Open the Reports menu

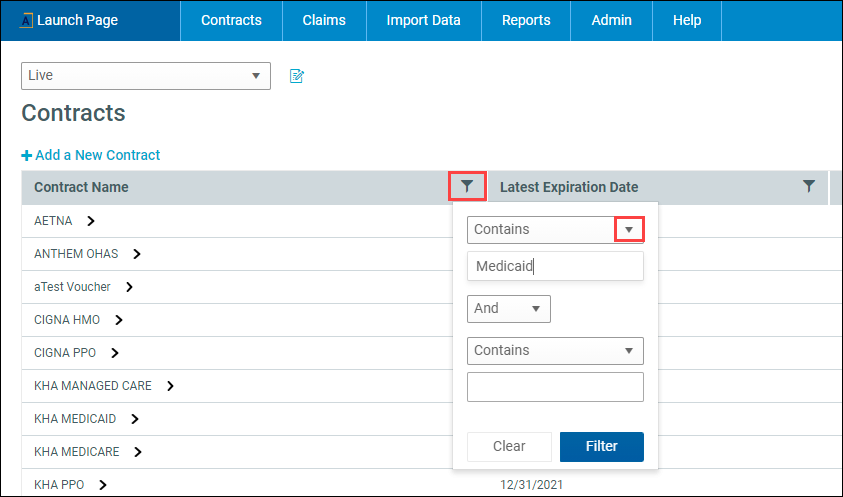click(x=525, y=20)
